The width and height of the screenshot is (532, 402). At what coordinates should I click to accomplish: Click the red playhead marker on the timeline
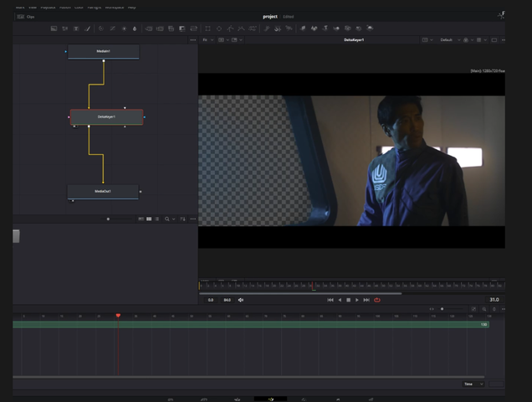[118, 316]
